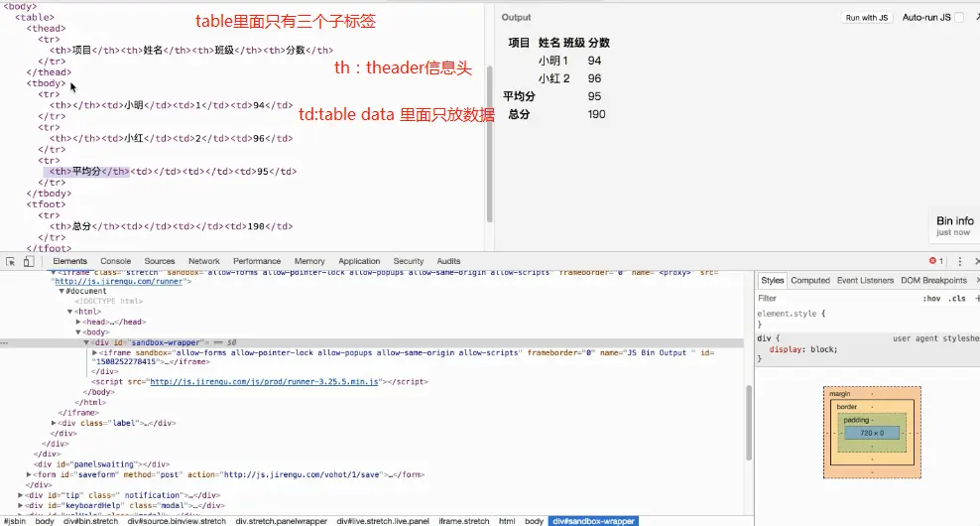Click 总分 cell in Output table
Image resolution: width=980 pixels, height=526 pixels.
click(519, 114)
